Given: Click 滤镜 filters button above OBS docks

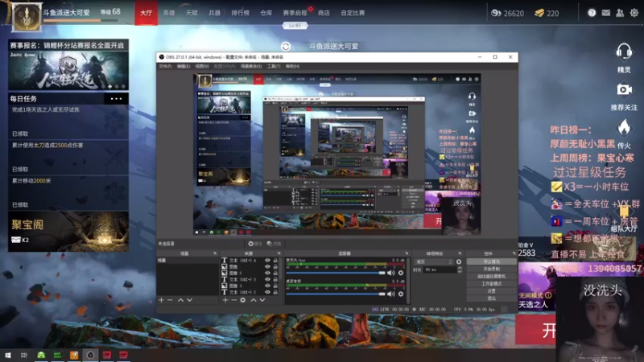Looking at the screenshot, I should point(274,244).
